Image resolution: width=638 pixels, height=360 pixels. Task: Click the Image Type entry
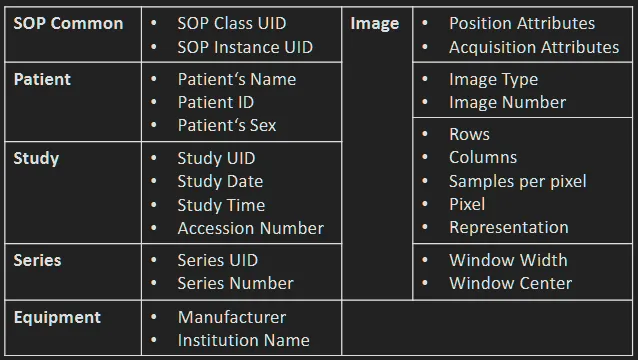[x=494, y=80]
